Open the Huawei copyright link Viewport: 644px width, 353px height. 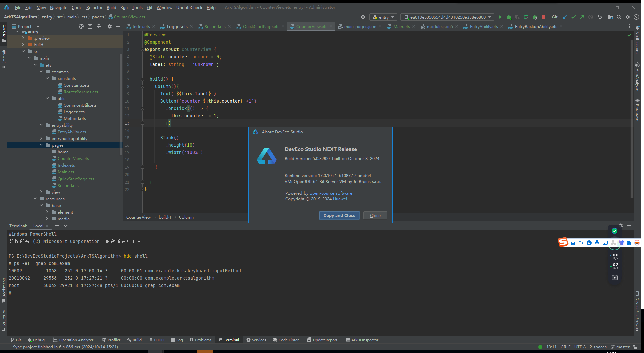pos(340,199)
